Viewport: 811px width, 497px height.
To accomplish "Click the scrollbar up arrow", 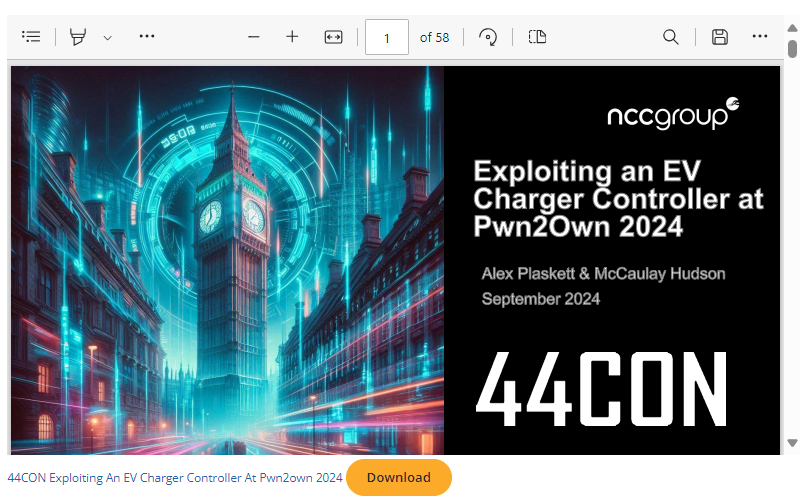I will 792,28.
